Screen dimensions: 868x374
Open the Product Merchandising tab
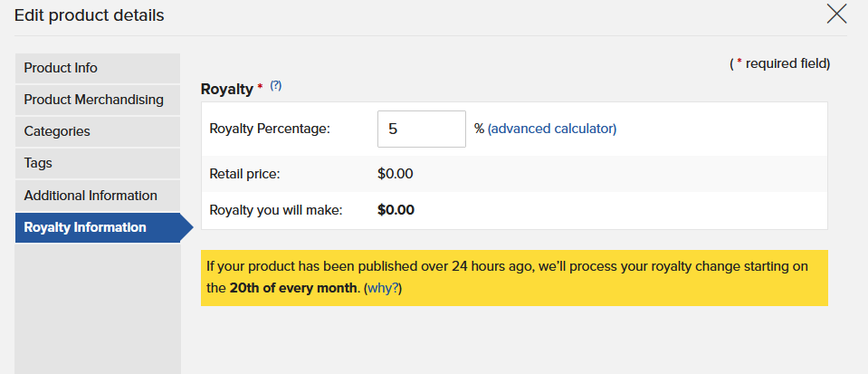(x=98, y=100)
